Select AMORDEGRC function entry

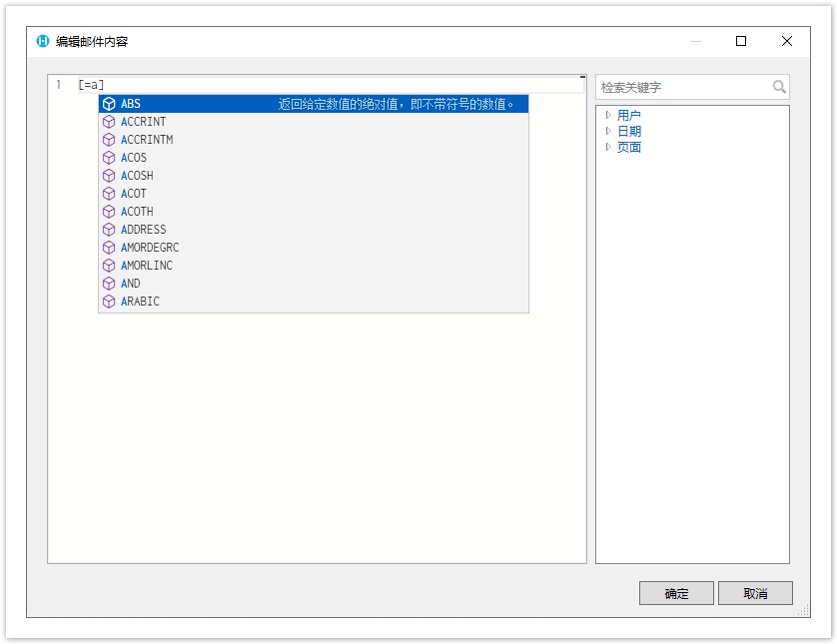point(314,248)
